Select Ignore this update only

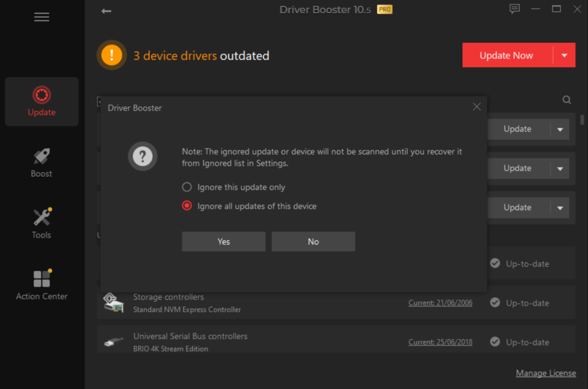(234, 187)
